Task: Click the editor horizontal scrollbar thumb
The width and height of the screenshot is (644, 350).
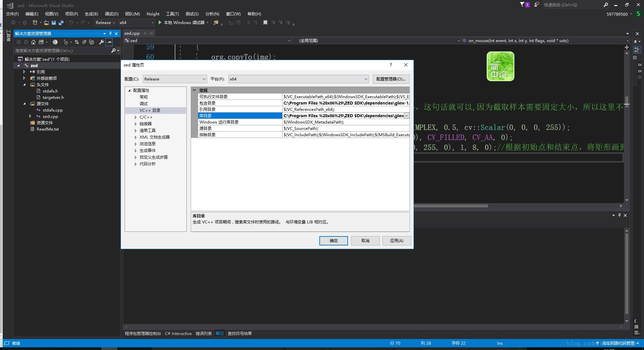Action: pyautogui.click(x=451, y=206)
